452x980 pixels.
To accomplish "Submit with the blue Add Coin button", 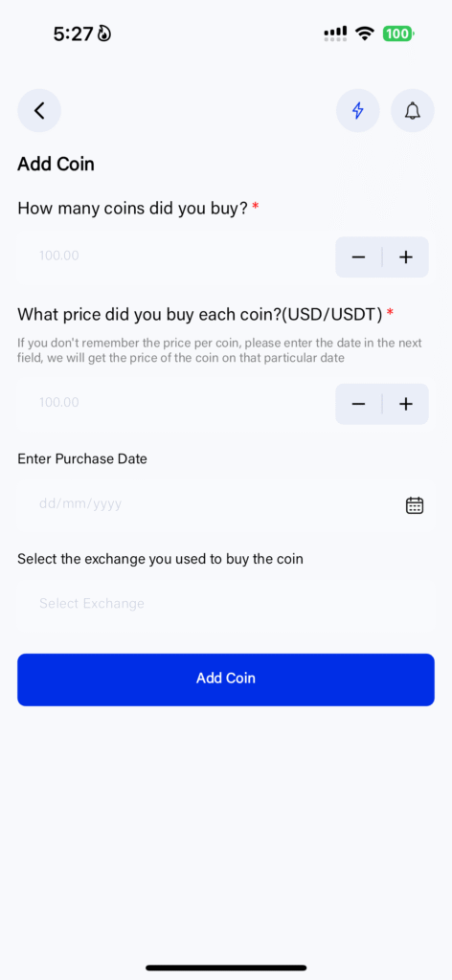I will [x=226, y=679].
